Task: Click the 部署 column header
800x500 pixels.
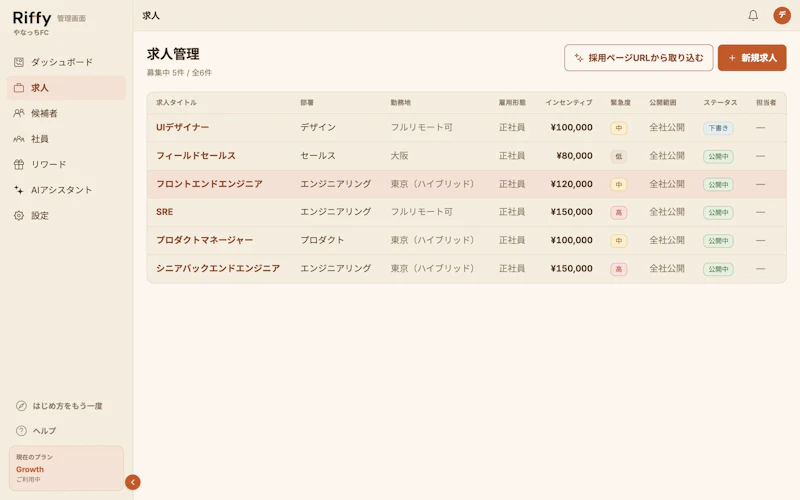Action: point(307,103)
